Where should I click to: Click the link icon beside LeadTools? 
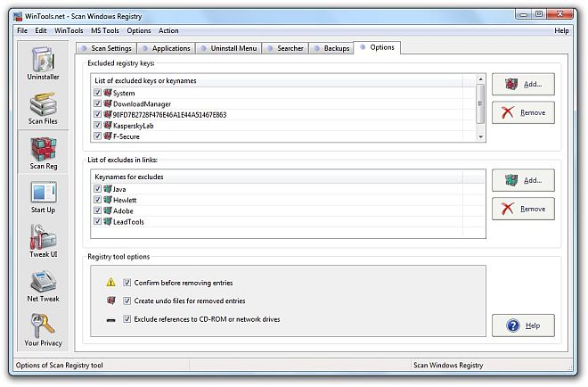[108, 221]
